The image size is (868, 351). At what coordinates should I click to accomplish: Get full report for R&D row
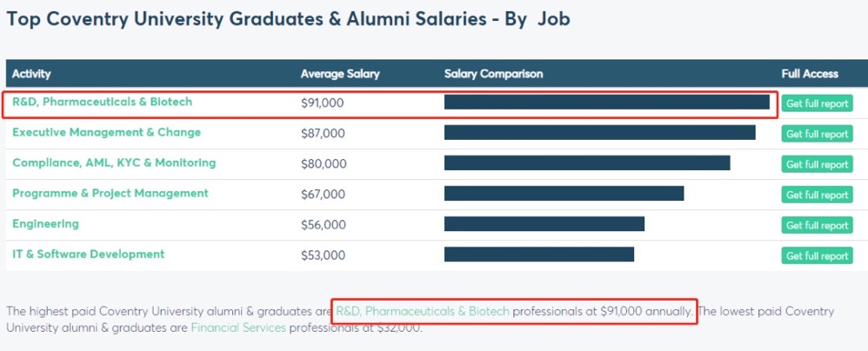pyautogui.click(x=817, y=103)
